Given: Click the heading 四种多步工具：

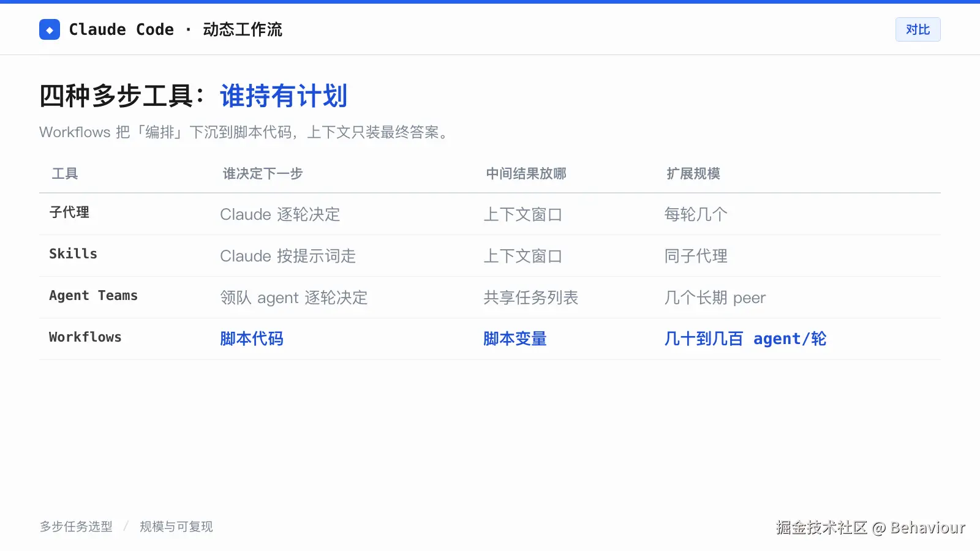Looking at the screenshot, I should pyautogui.click(x=123, y=96).
